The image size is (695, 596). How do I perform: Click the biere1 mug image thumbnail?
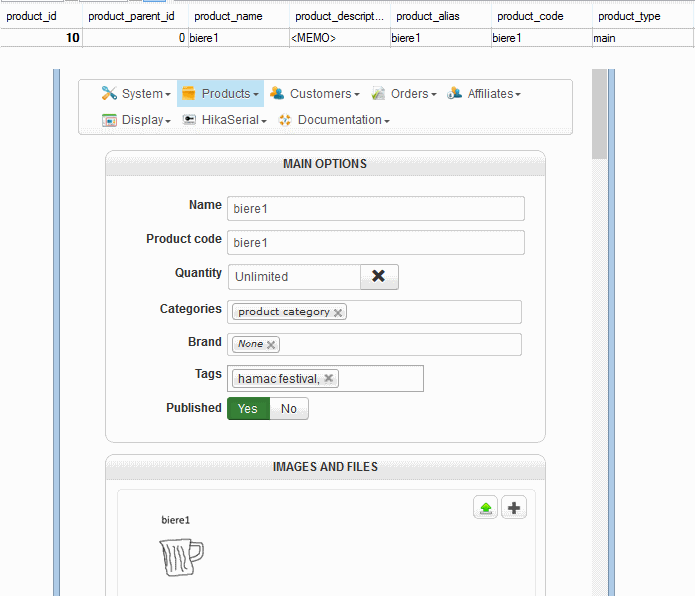(181, 557)
